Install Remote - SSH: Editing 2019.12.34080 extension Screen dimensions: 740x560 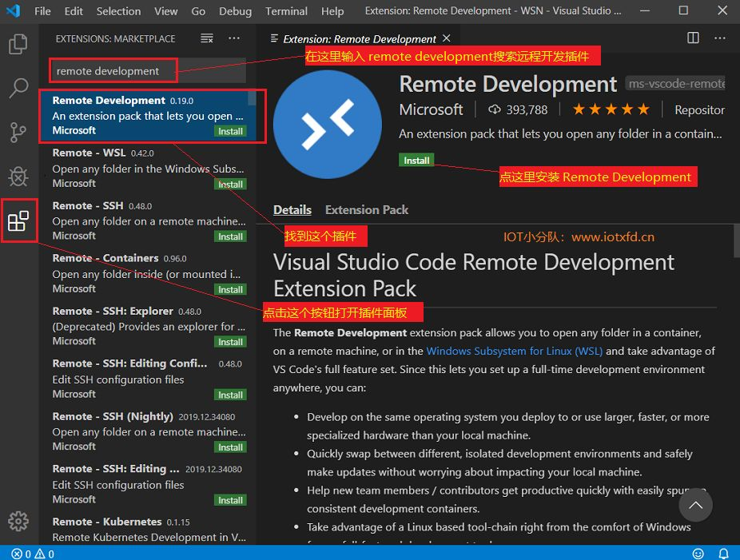pyautogui.click(x=230, y=499)
